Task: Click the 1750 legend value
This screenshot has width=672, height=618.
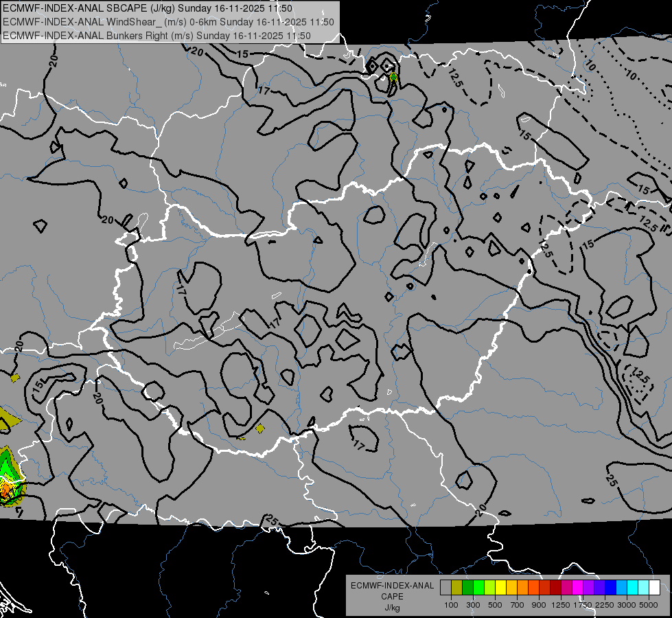Action: [583, 605]
